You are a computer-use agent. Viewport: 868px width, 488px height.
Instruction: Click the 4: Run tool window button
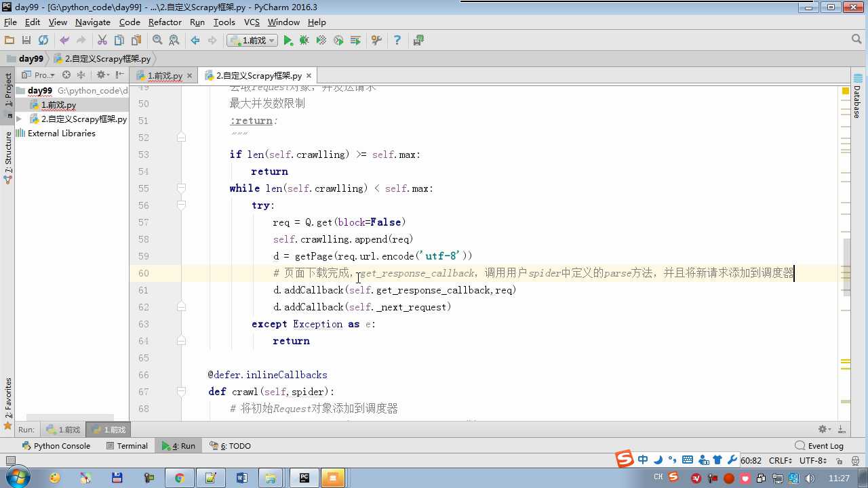(178, 445)
